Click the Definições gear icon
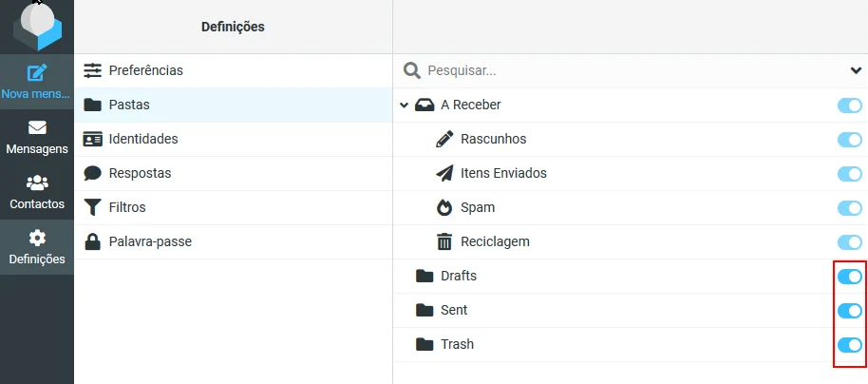Image resolution: width=868 pixels, height=384 pixels. coord(37,238)
